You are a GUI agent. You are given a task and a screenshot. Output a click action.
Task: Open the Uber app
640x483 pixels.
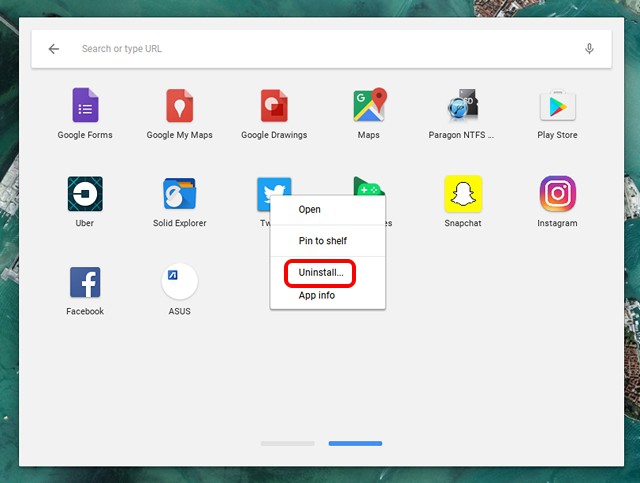point(85,194)
